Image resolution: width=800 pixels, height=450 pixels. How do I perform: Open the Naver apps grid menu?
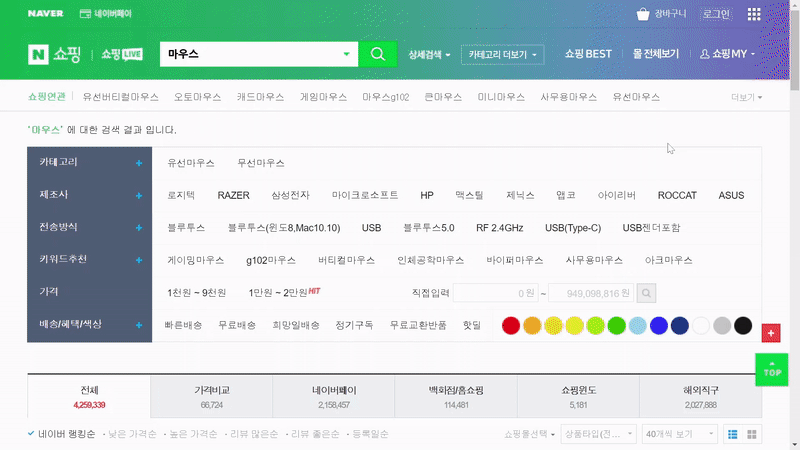(753, 14)
